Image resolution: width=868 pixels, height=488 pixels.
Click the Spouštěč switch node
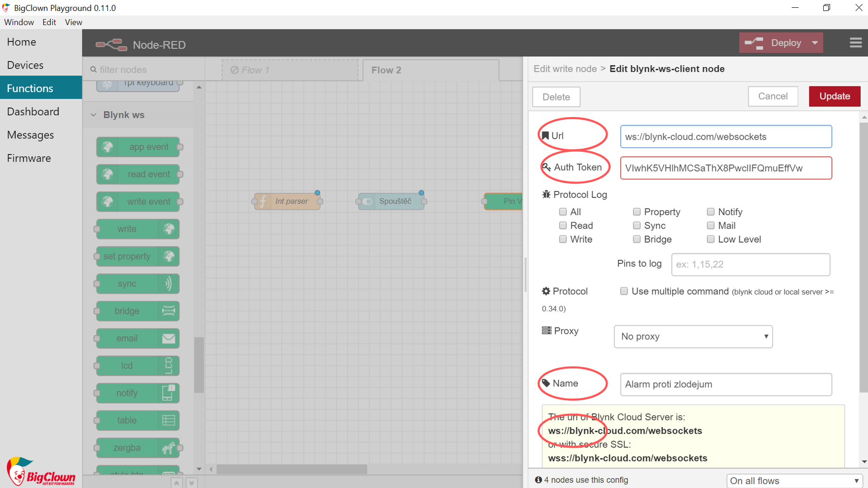coord(391,201)
